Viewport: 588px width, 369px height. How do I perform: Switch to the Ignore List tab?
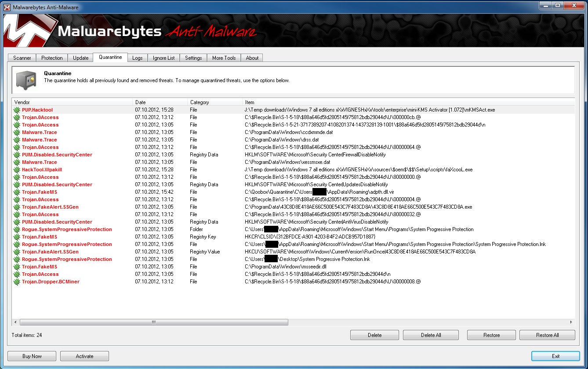tap(164, 58)
